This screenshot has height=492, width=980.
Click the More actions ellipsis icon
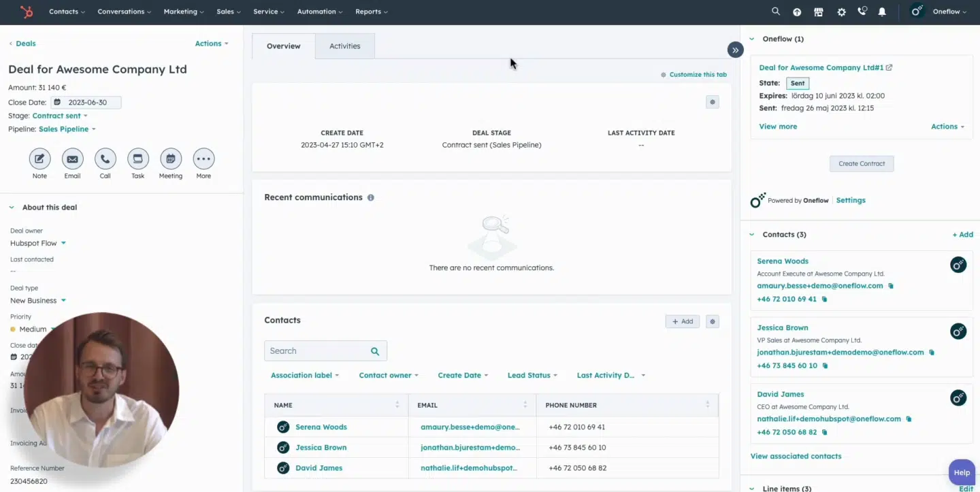tap(203, 159)
